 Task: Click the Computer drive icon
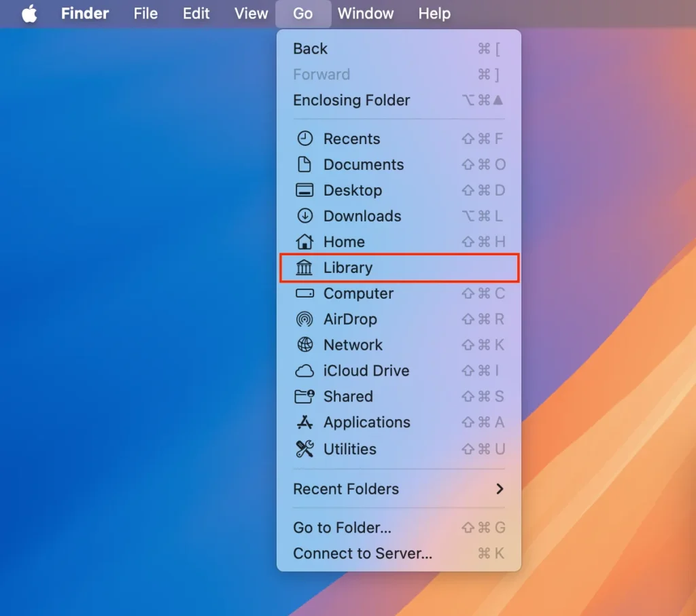coord(304,293)
